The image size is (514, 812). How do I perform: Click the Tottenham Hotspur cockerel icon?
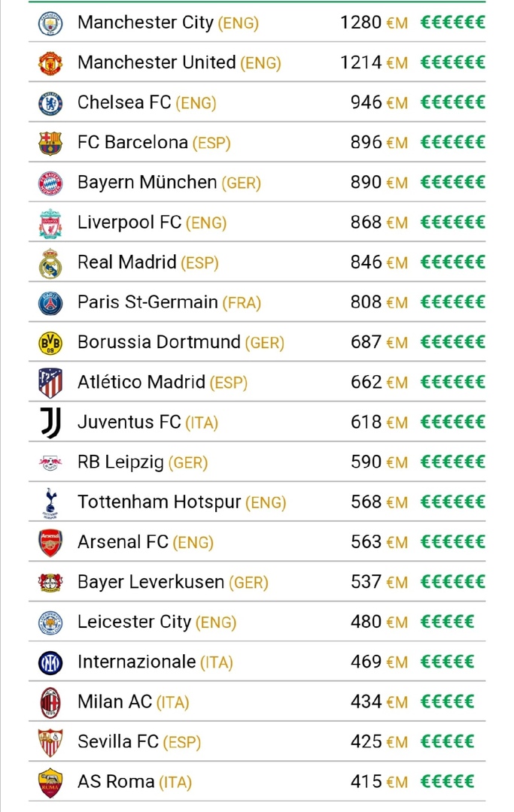pyautogui.click(x=50, y=503)
